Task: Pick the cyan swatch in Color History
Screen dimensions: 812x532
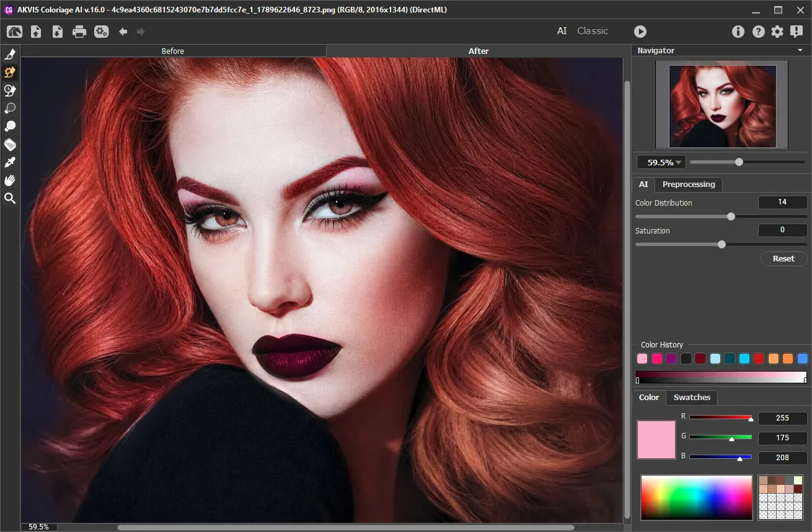Action: tap(744, 359)
